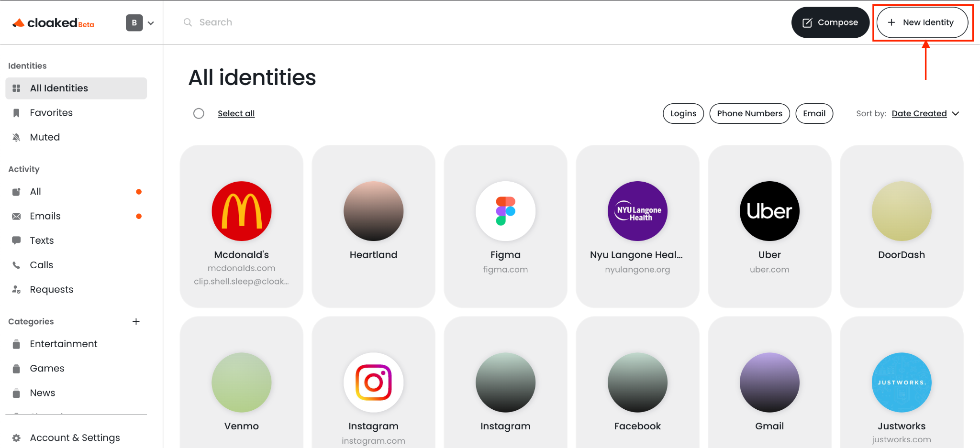
Task: Click the Emails envelope icon
Action: click(16, 216)
